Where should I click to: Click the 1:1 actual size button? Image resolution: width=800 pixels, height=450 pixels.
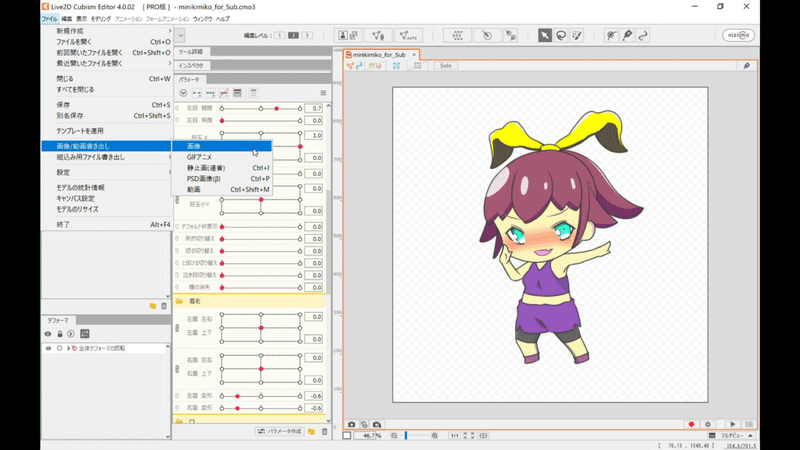coord(454,436)
